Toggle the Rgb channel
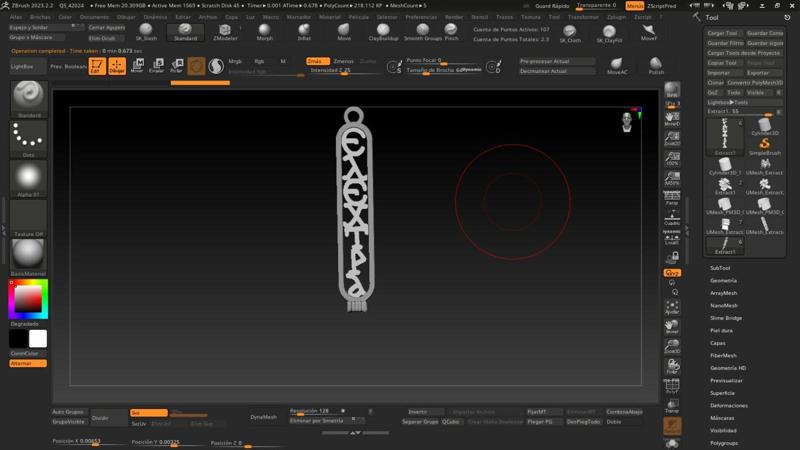This screenshot has width=800, height=450. tap(259, 61)
